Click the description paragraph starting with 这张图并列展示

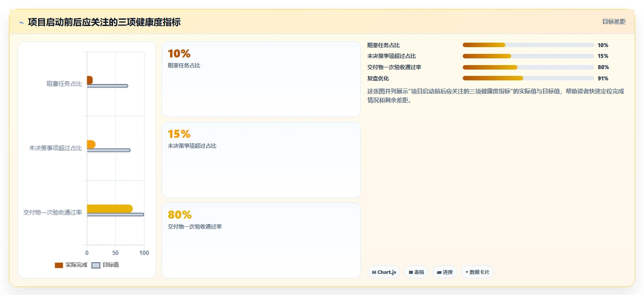coord(496,96)
